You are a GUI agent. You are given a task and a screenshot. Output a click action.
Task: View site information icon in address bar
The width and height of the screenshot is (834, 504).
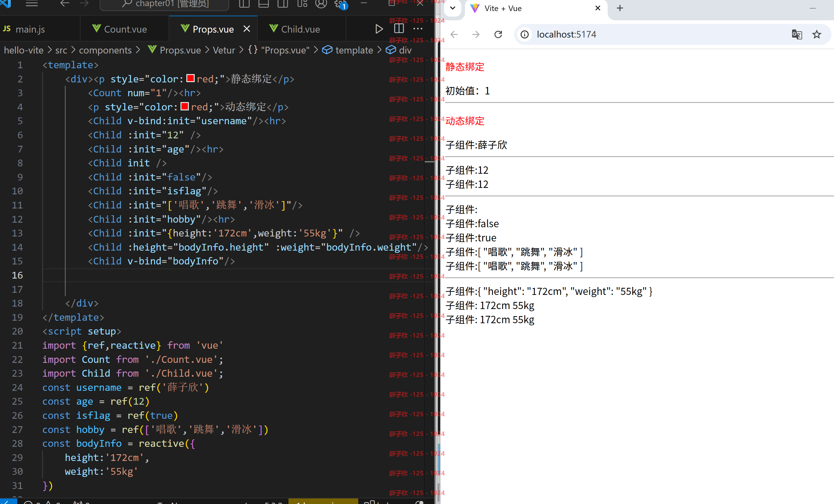[525, 34]
